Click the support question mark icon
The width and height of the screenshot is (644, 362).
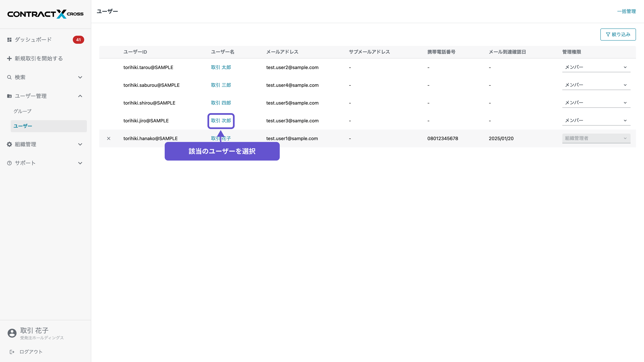point(9,163)
